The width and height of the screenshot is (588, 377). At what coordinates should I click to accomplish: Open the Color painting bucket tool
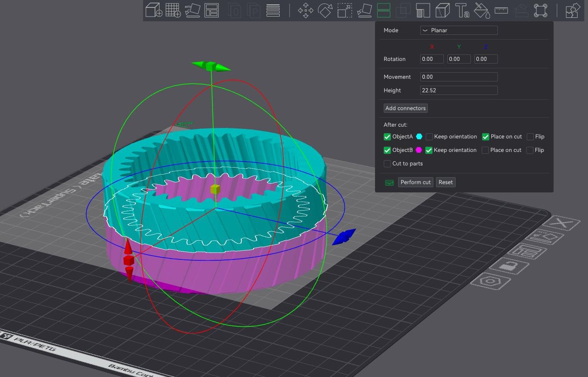click(x=482, y=10)
